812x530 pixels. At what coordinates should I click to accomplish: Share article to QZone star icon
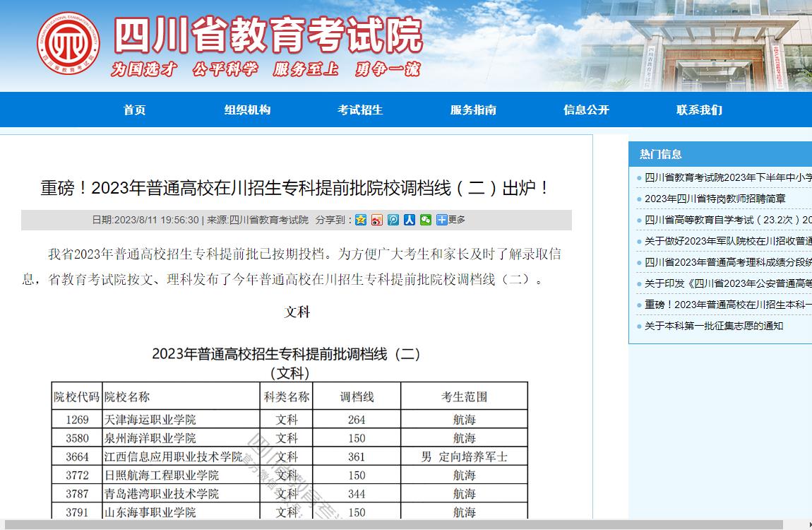pyautogui.click(x=361, y=220)
